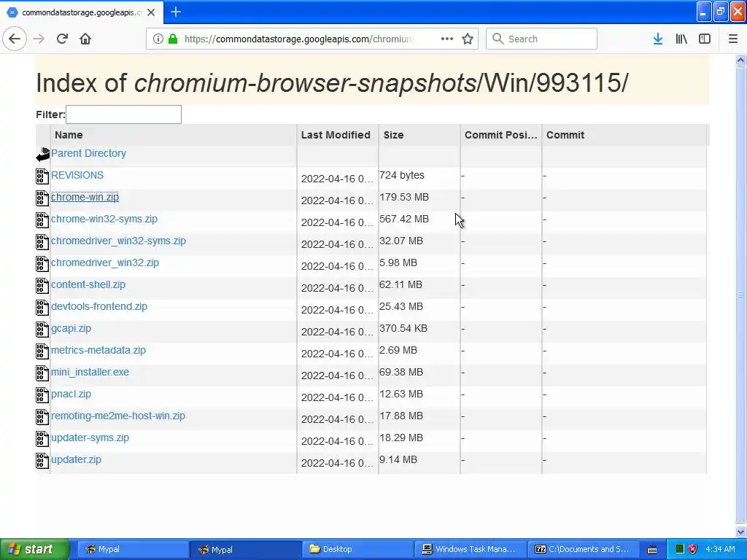Open the library bookshelf icon
747x560 pixels.
click(681, 39)
